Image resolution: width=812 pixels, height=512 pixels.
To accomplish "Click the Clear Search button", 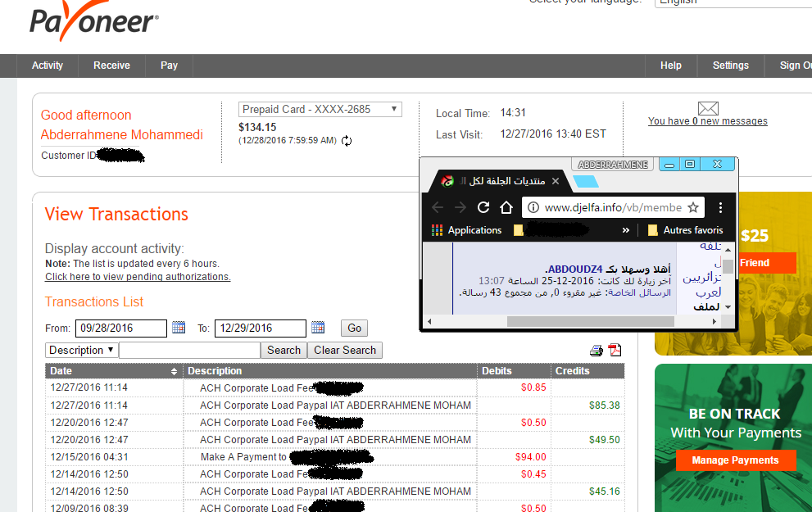I will coord(345,350).
